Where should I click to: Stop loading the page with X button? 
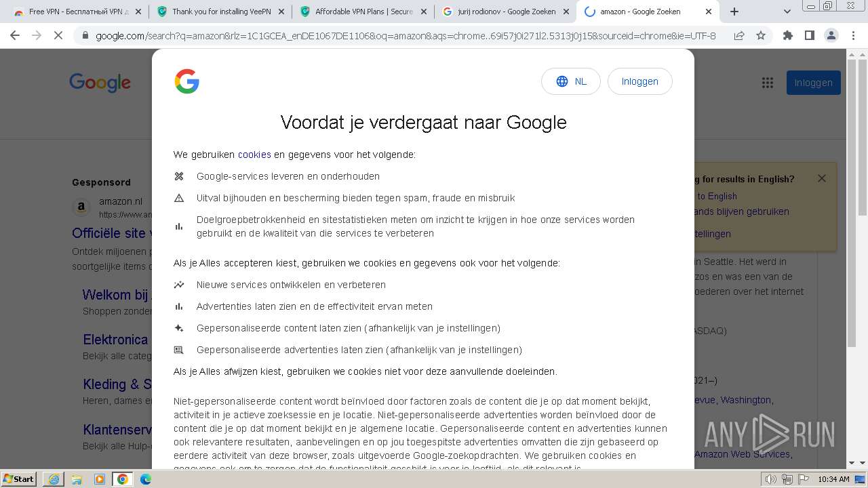click(58, 35)
